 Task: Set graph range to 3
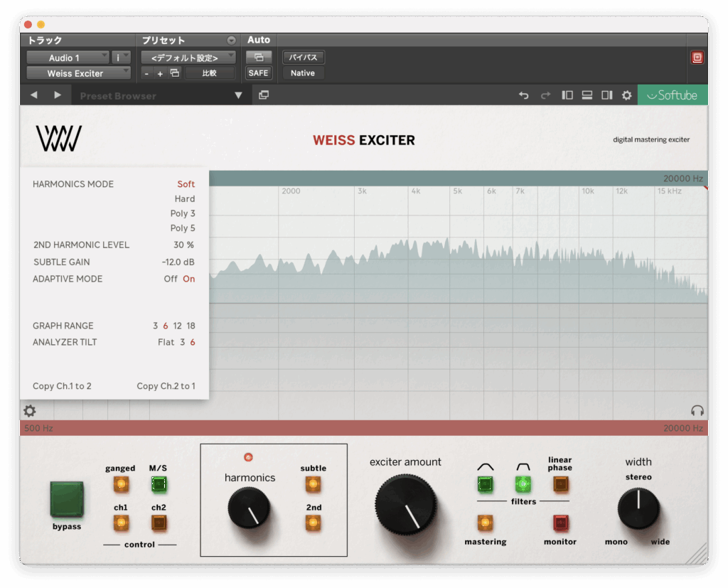pos(155,326)
